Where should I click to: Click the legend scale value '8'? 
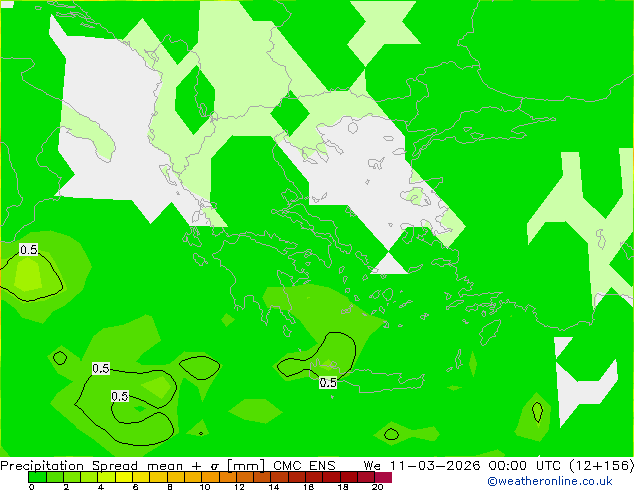click(170, 487)
